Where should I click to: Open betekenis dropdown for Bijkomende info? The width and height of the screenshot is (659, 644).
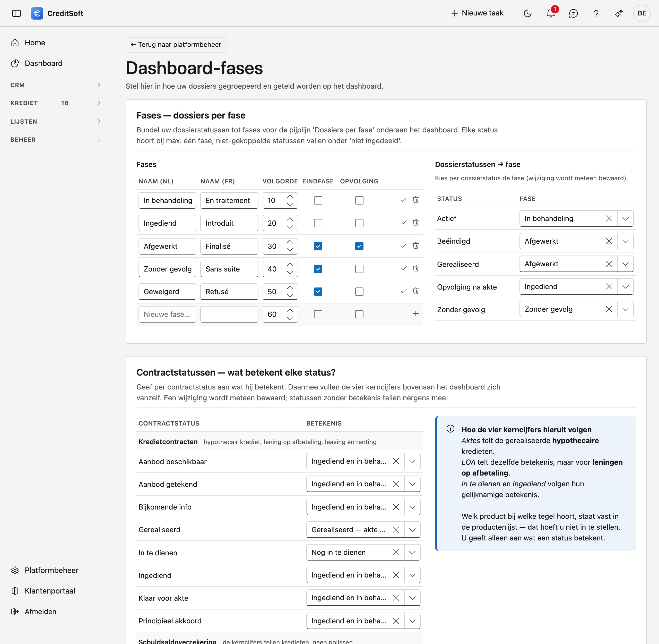point(412,507)
